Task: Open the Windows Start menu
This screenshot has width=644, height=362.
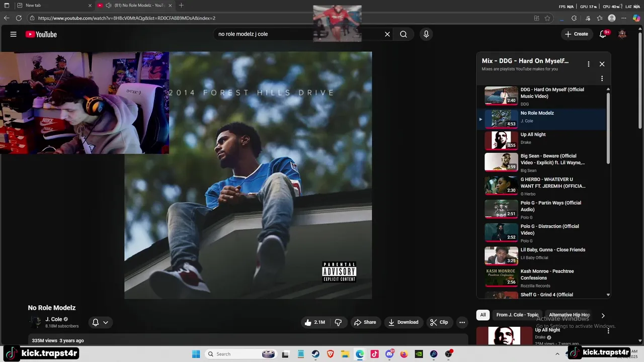Action: coord(196,354)
